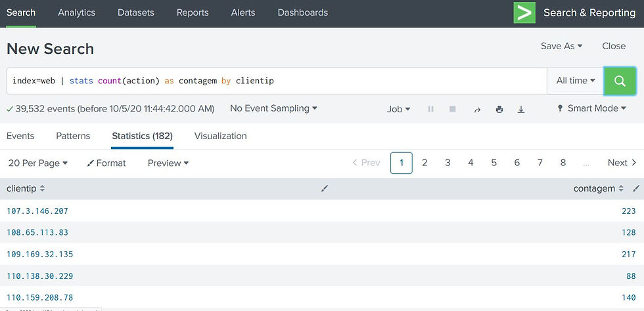Click the contagem value 88
This screenshot has height=311, width=644.
coord(631,276)
